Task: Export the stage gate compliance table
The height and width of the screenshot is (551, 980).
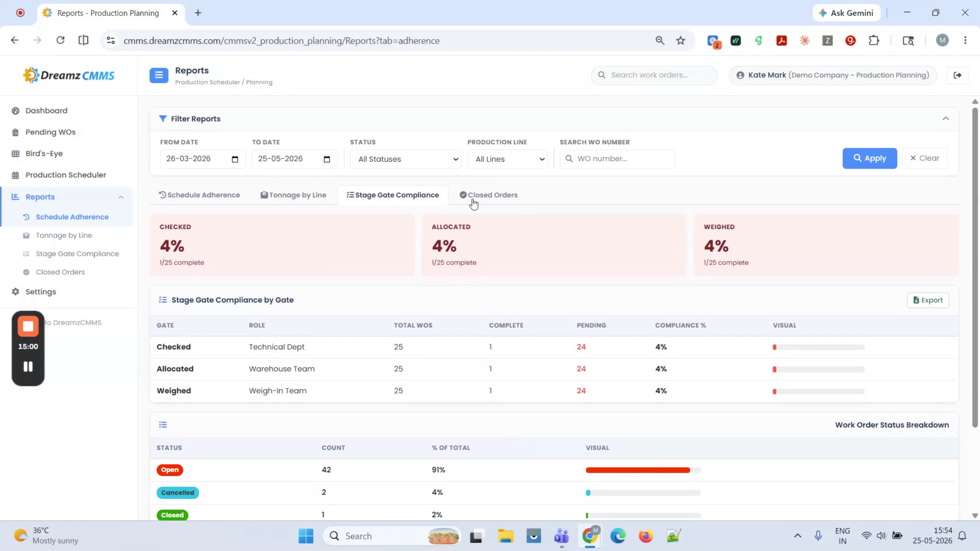Action: click(928, 300)
